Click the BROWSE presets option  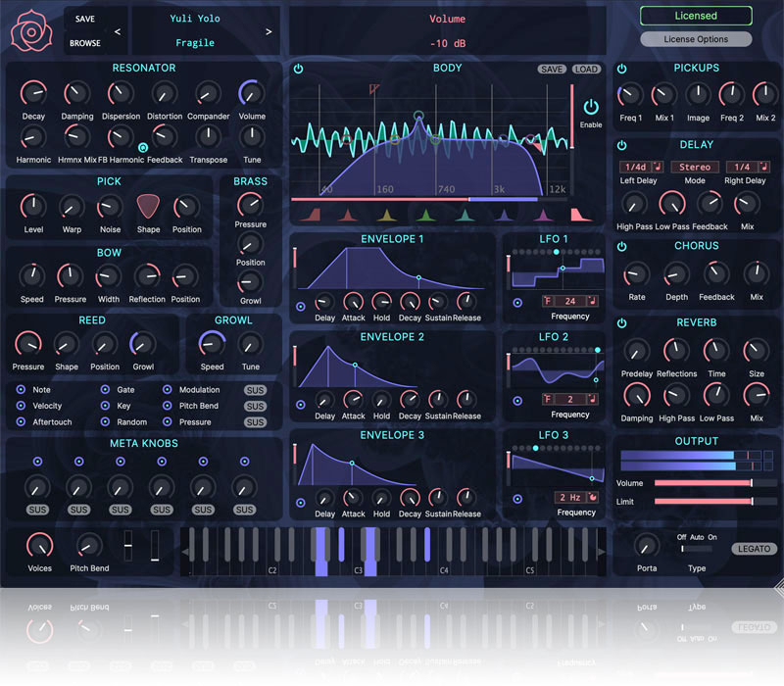84,43
